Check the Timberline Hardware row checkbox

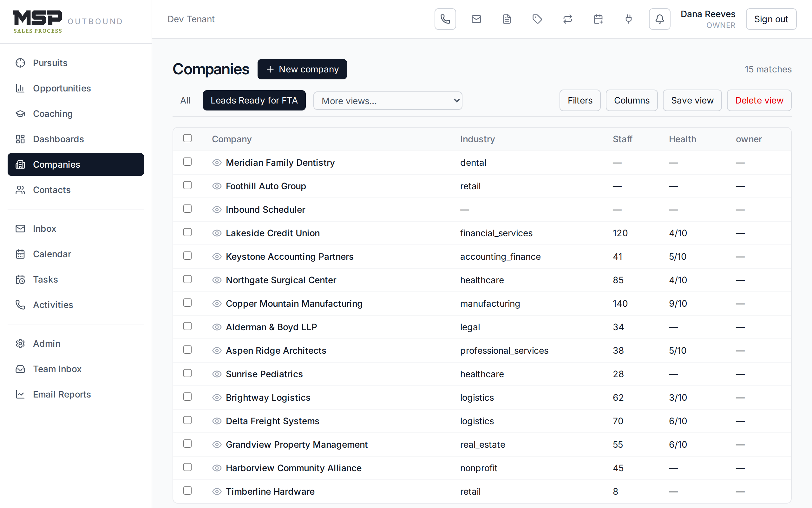187,491
